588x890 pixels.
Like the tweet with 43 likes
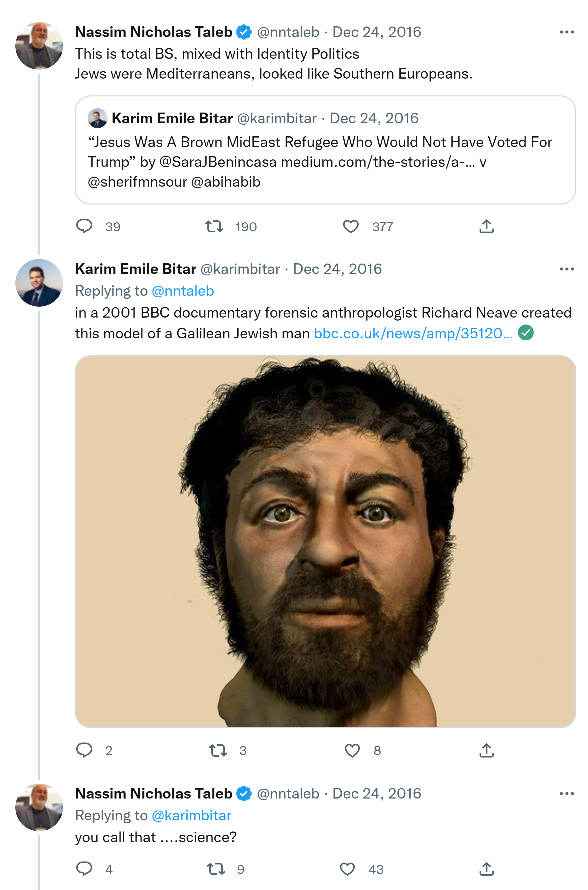tap(347, 869)
